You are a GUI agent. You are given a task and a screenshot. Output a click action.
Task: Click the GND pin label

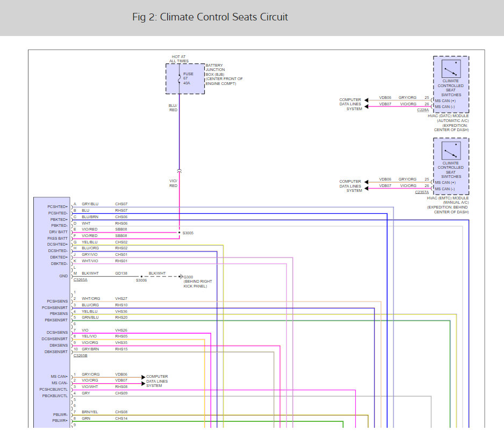[x=63, y=276]
